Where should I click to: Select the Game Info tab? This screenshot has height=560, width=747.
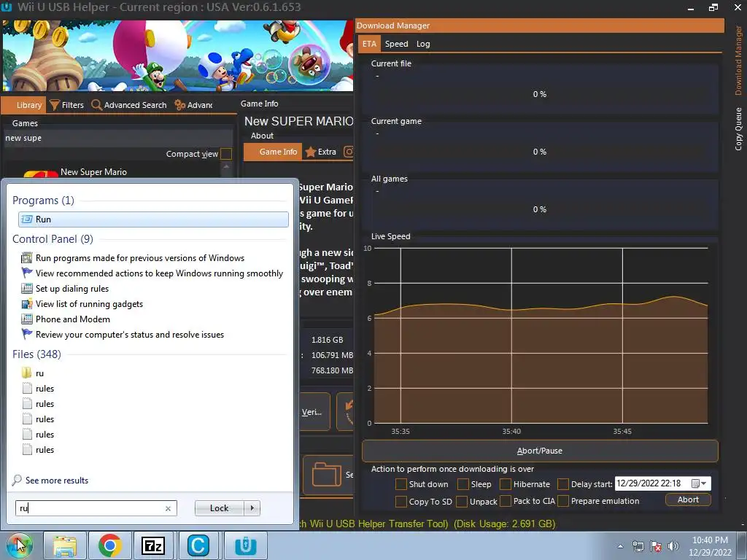[273, 152]
